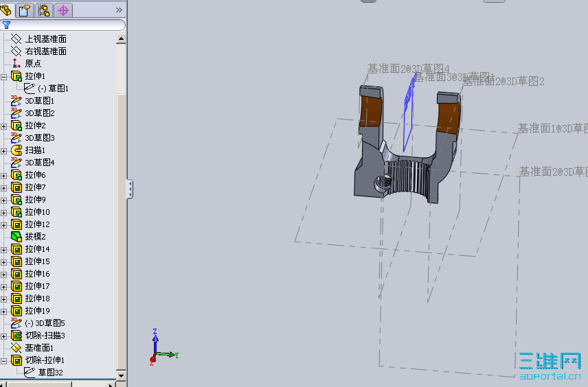The image size is (588, 387).
Task: Click the tree filter funnel icon
Action: (x=6, y=25)
